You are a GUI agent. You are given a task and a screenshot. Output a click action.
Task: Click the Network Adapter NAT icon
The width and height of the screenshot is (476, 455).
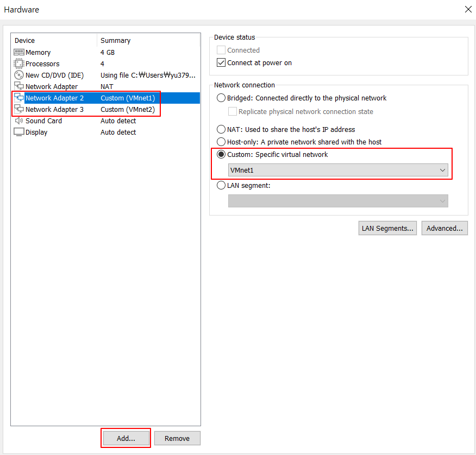19,86
